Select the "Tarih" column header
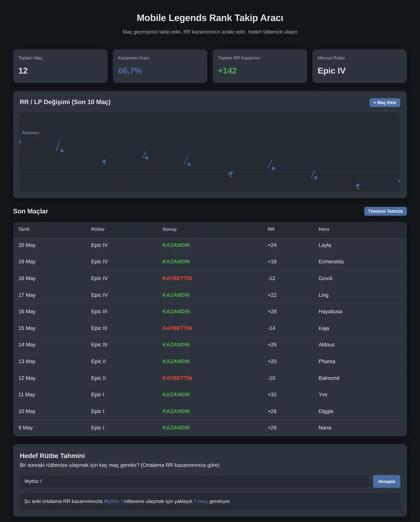The width and height of the screenshot is (420, 522). [24, 229]
